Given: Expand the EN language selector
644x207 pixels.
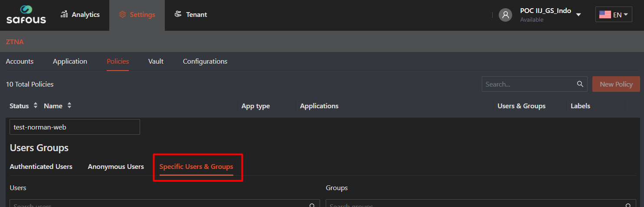Looking at the screenshot, I should (x=625, y=15).
